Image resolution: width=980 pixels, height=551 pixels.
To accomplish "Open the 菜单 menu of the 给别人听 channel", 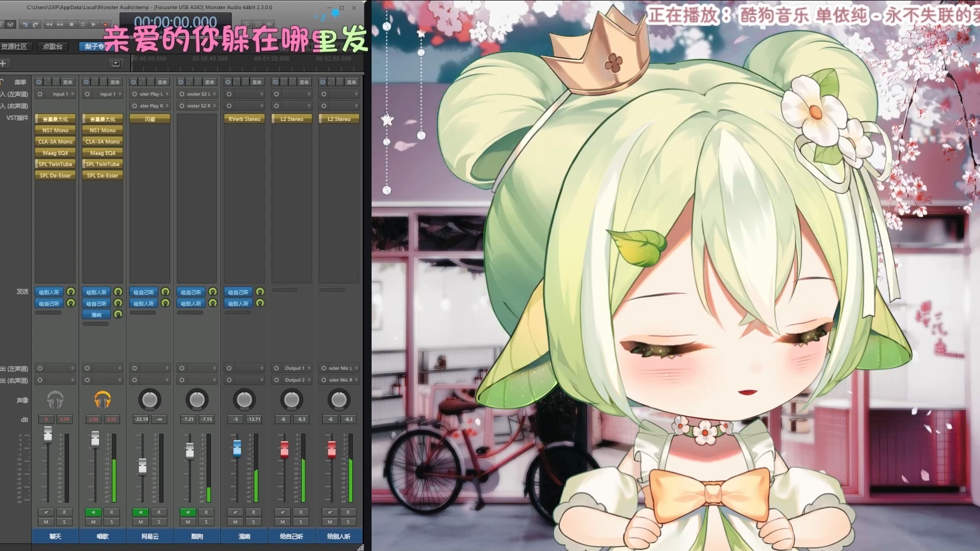I will click(x=352, y=82).
